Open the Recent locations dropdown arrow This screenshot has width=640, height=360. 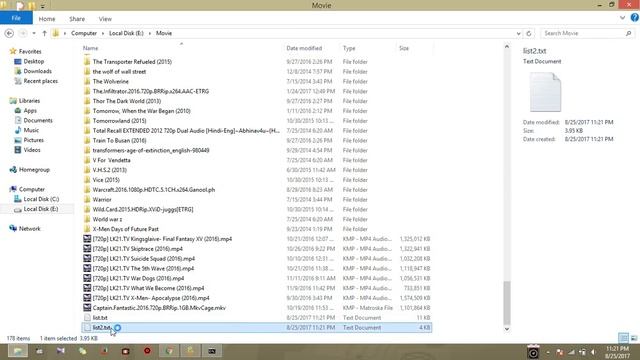coord(34,33)
